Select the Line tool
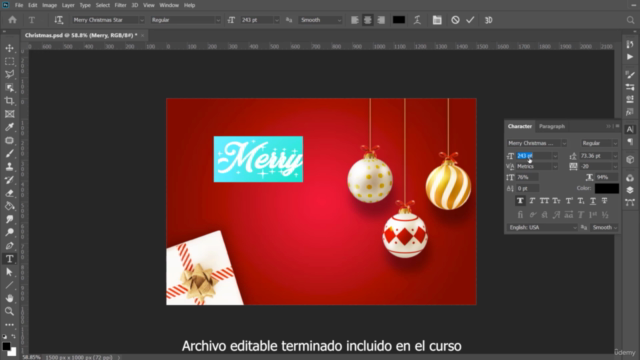This screenshot has width=640, height=360. [x=9, y=285]
